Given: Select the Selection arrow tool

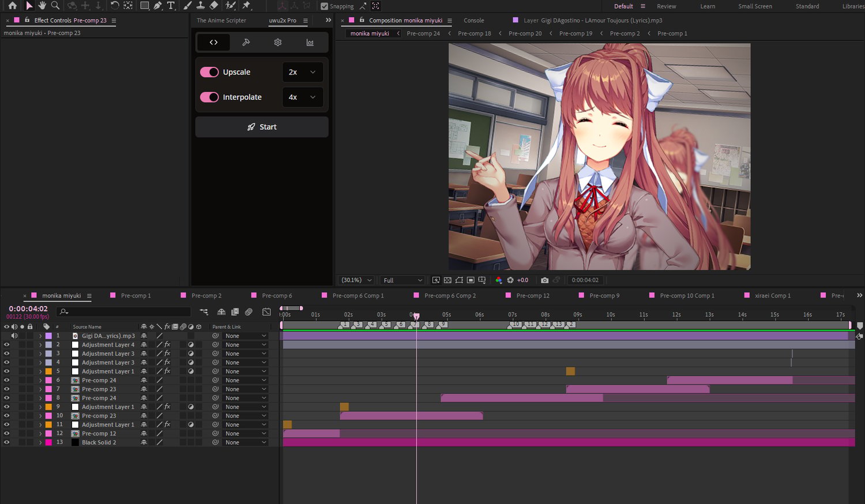Looking at the screenshot, I should [29, 6].
